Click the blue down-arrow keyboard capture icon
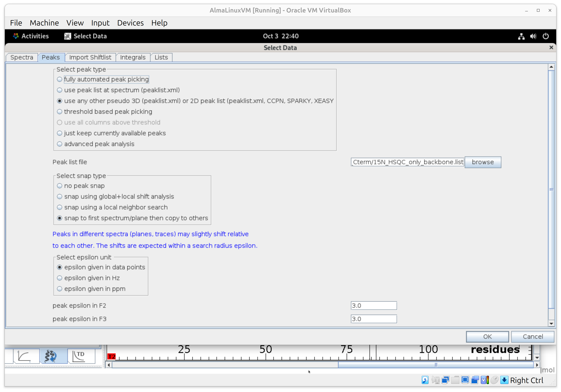This screenshot has height=392, width=561. click(x=504, y=380)
